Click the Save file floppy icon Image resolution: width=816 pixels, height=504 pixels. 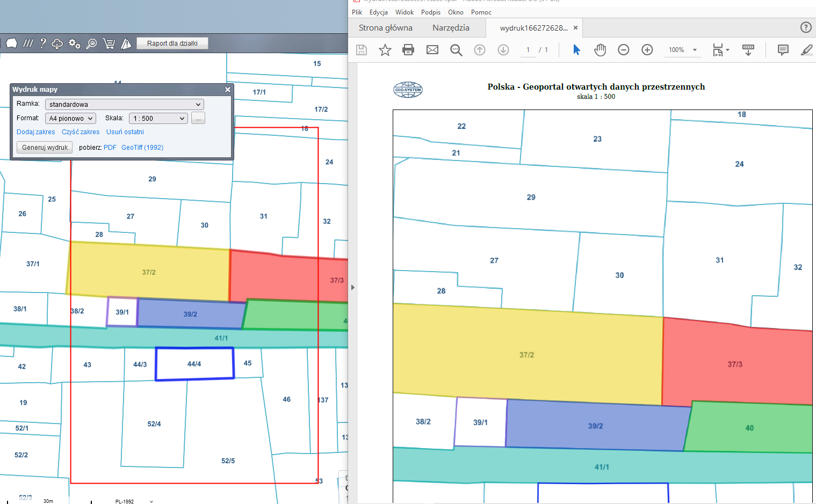[x=362, y=50]
